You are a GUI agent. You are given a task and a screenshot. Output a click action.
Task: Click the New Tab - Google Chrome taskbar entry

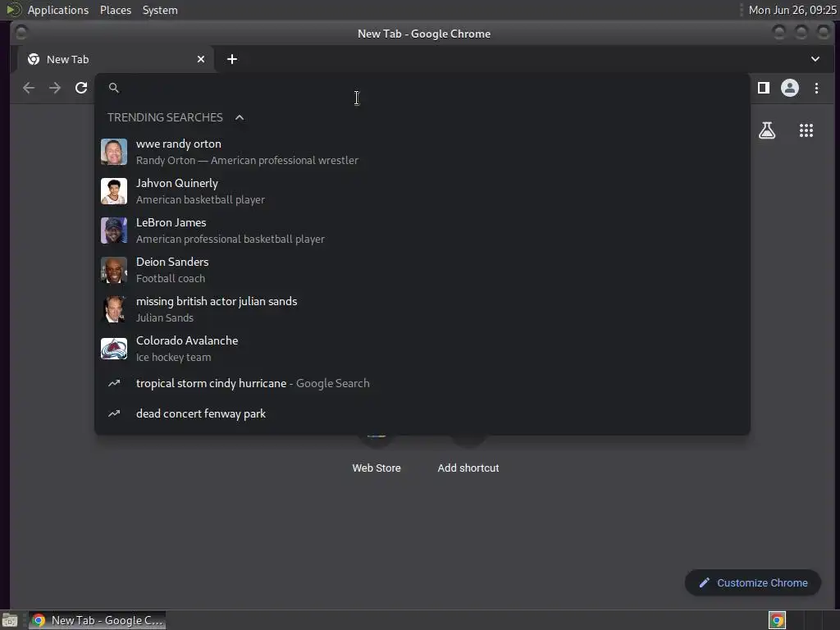pyautogui.click(x=97, y=620)
